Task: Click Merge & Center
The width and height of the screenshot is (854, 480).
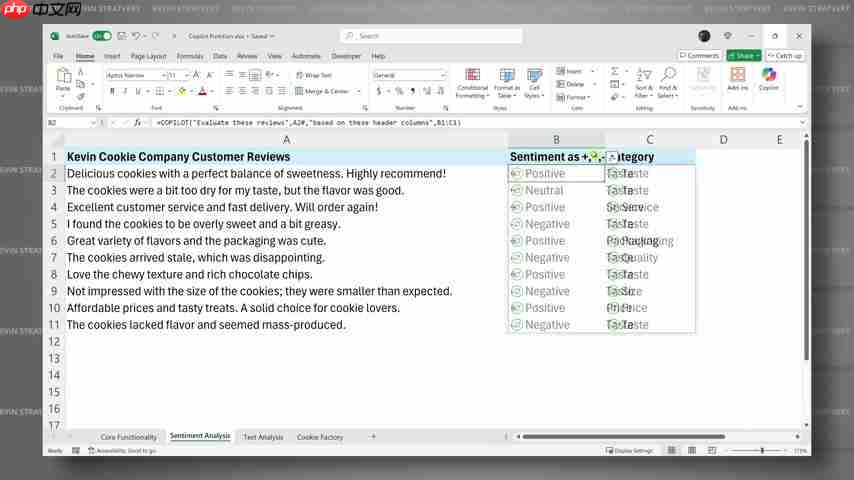Action: (x=322, y=92)
